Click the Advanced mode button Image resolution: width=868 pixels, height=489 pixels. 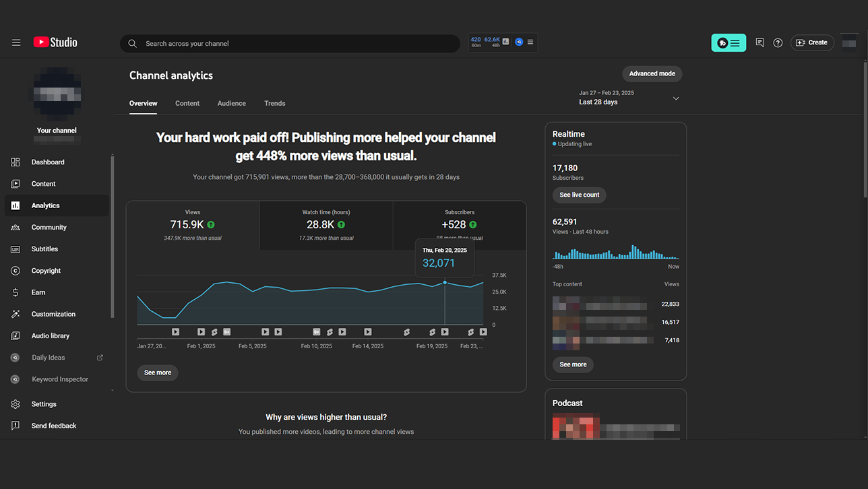[652, 74]
